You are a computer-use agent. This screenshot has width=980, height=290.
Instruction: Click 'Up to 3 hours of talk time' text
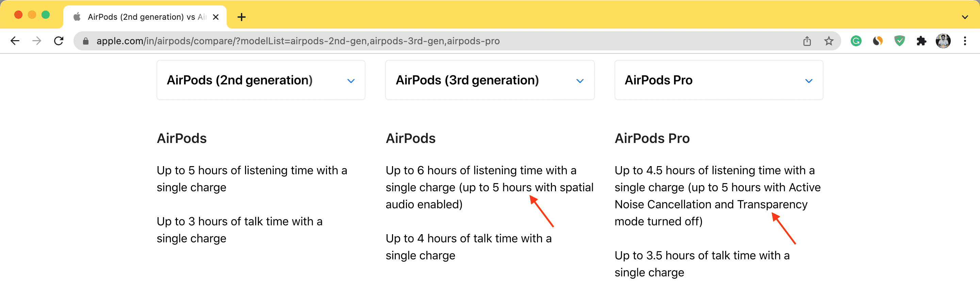point(240,229)
